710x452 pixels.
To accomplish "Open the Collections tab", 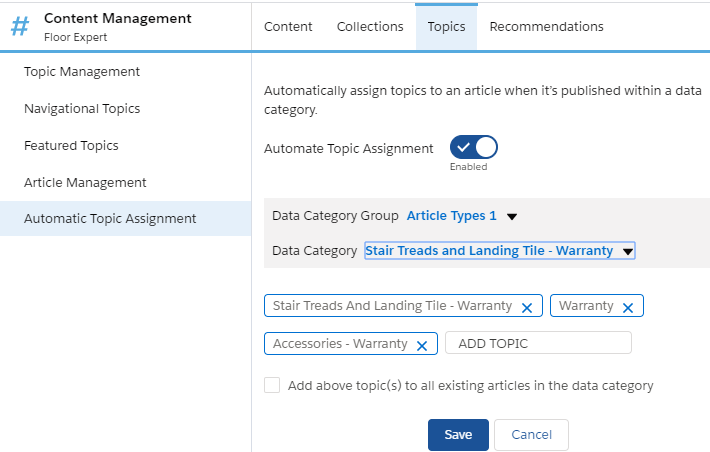I will (370, 27).
